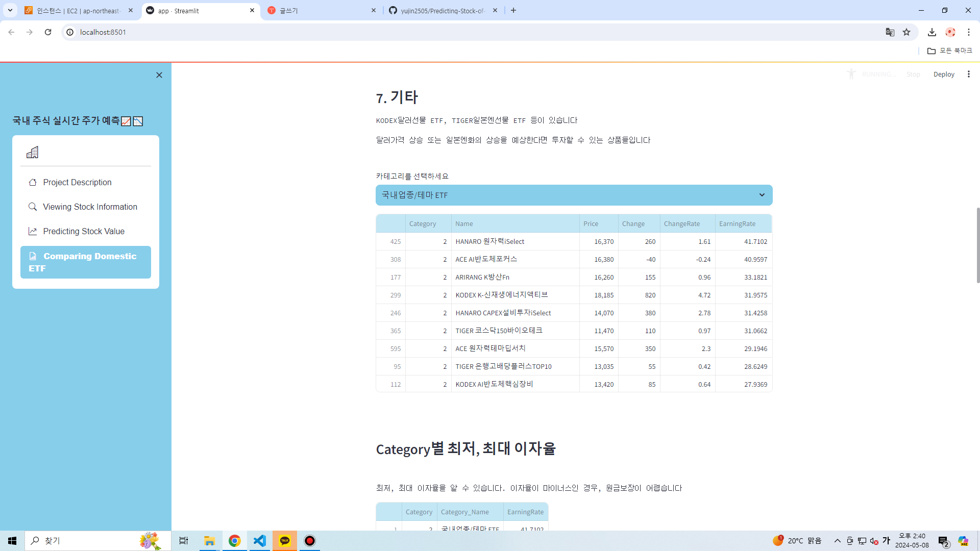The width and height of the screenshot is (980, 551).
Task: Open Project Description page
Action: 77,182
